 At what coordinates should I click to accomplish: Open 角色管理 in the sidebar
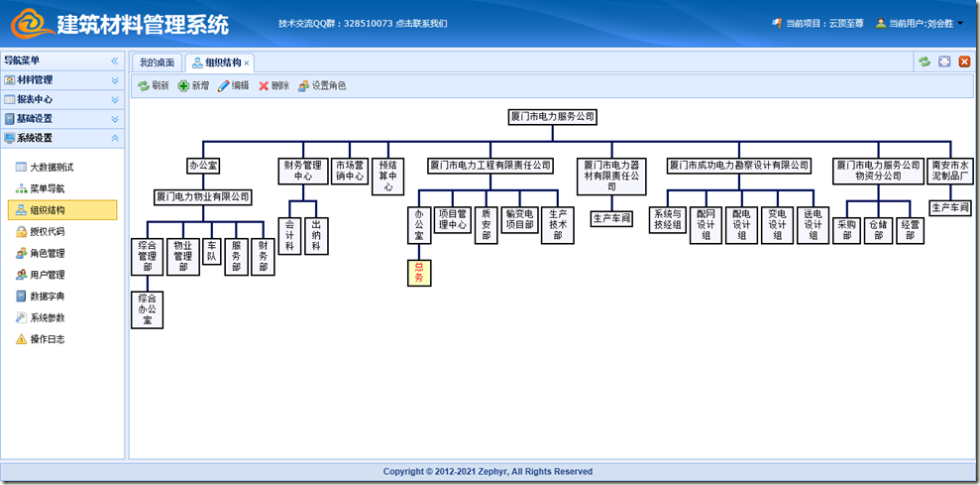click(x=47, y=253)
